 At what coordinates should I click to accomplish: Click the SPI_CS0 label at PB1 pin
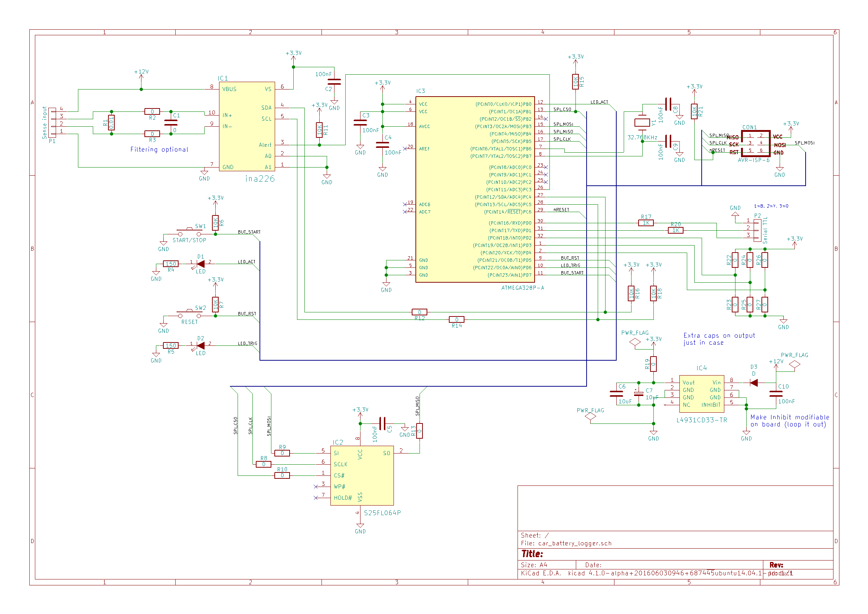click(562, 109)
